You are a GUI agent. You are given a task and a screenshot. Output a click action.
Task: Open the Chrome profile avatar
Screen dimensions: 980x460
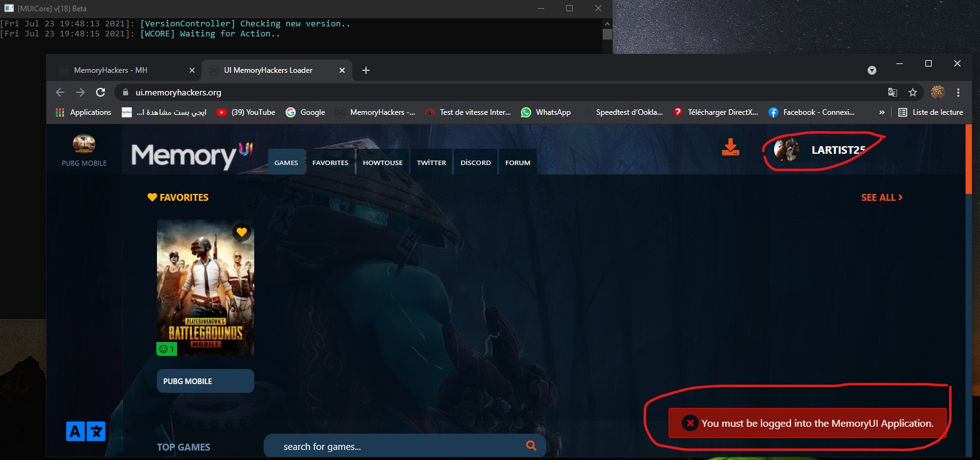(x=937, y=92)
